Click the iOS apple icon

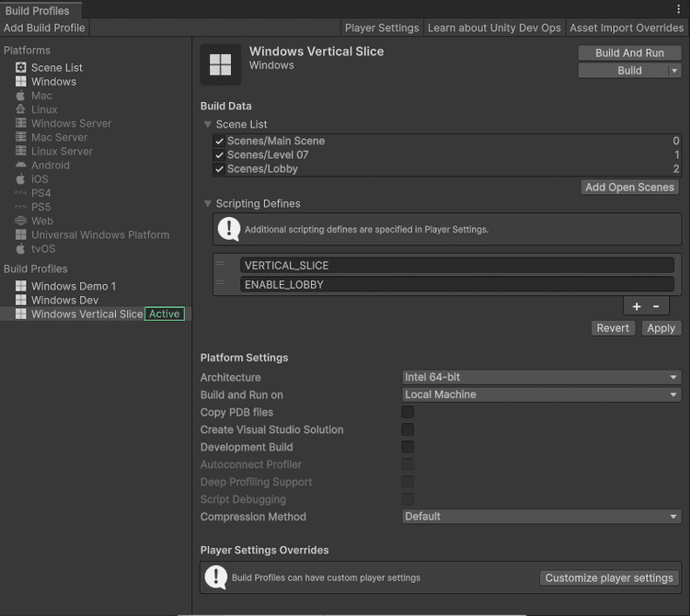click(20, 179)
